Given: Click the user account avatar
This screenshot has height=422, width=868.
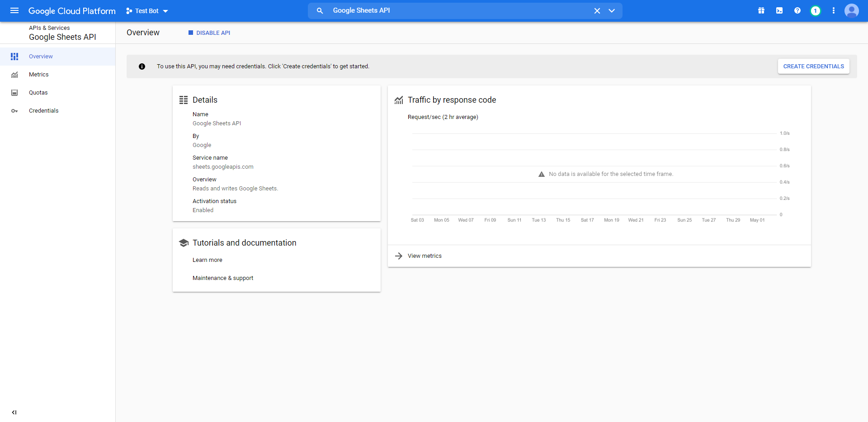Looking at the screenshot, I should coord(851,10).
